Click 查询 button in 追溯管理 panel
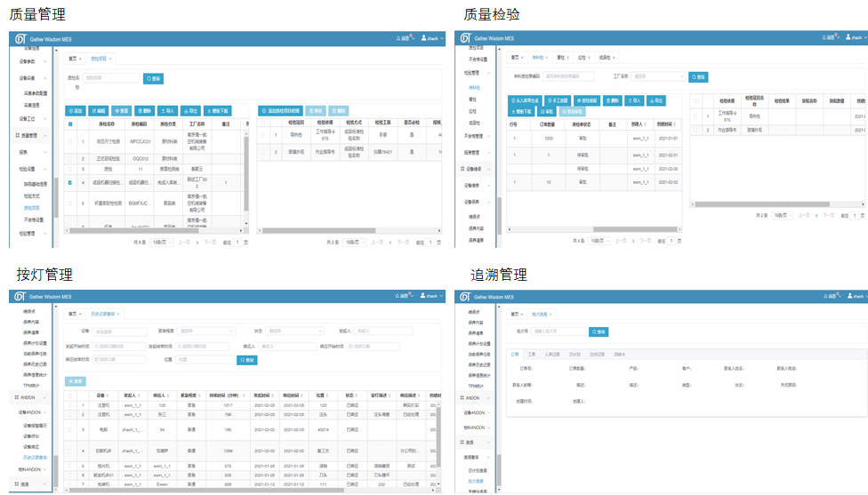868x495 pixels. (599, 331)
